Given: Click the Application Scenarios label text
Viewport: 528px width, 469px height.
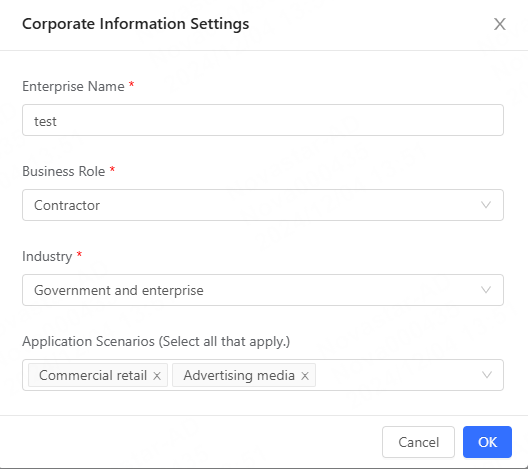Looking at the screenshot, I should click(x=156, y=341).
